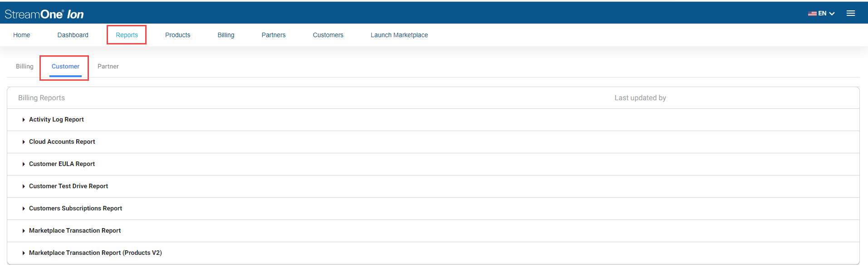Click the US flag language icon

pyautogui.click(x=812, y=14)
